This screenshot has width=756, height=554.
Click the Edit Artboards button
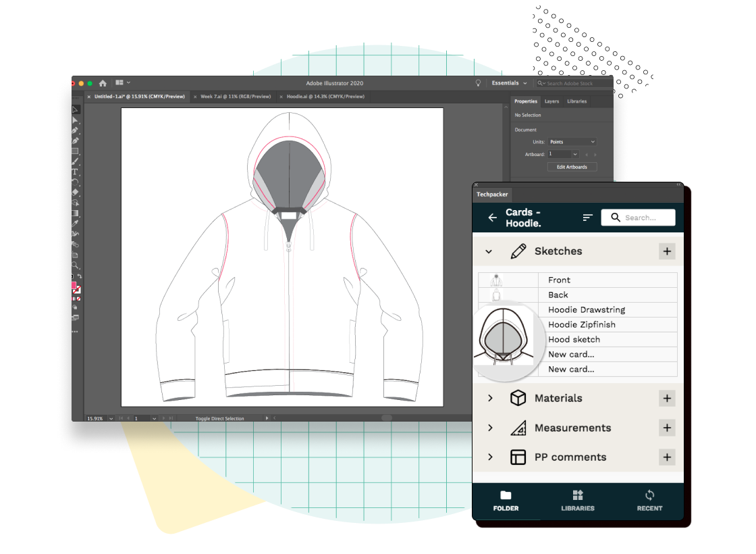point(572,167)
